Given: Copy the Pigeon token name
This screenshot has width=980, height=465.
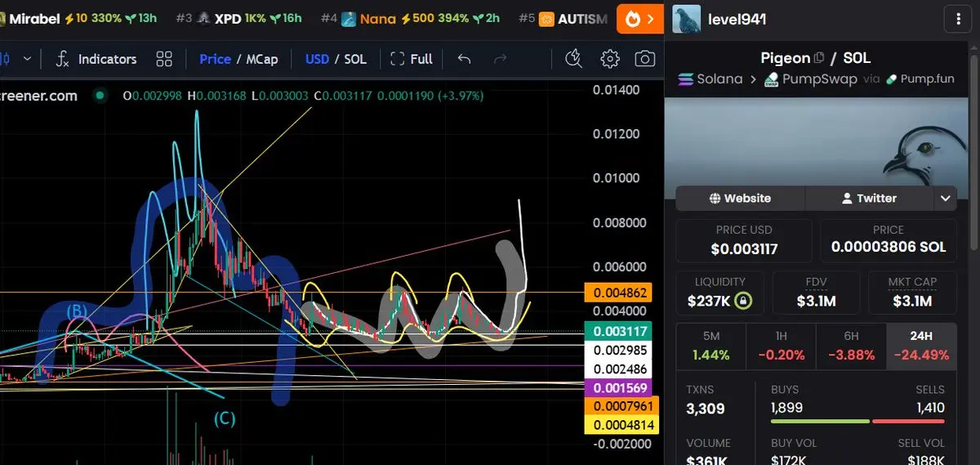Looking at the screenshot, I should [818, 58].
